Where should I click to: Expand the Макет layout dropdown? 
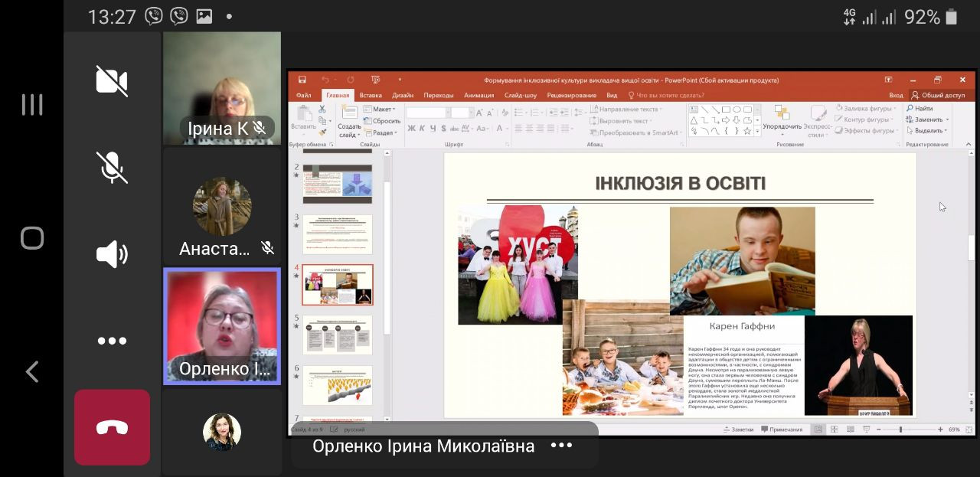click(384, 109)
